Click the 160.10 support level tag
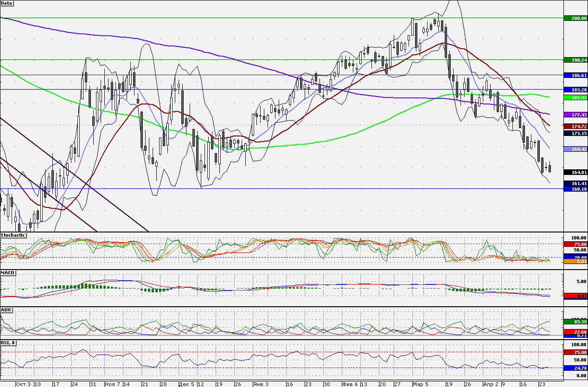Screen dimensions: 588x387 click(575, 189)
